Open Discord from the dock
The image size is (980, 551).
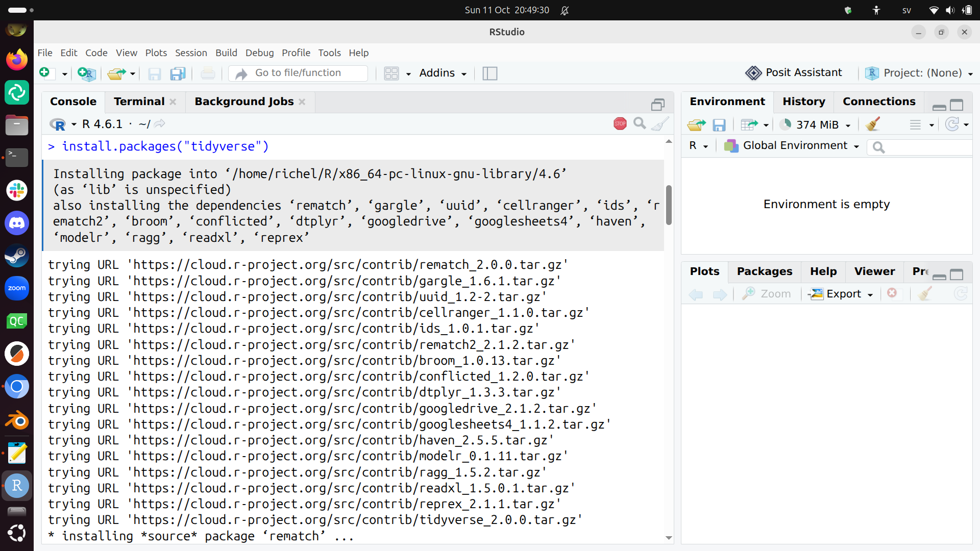point(17,223)
